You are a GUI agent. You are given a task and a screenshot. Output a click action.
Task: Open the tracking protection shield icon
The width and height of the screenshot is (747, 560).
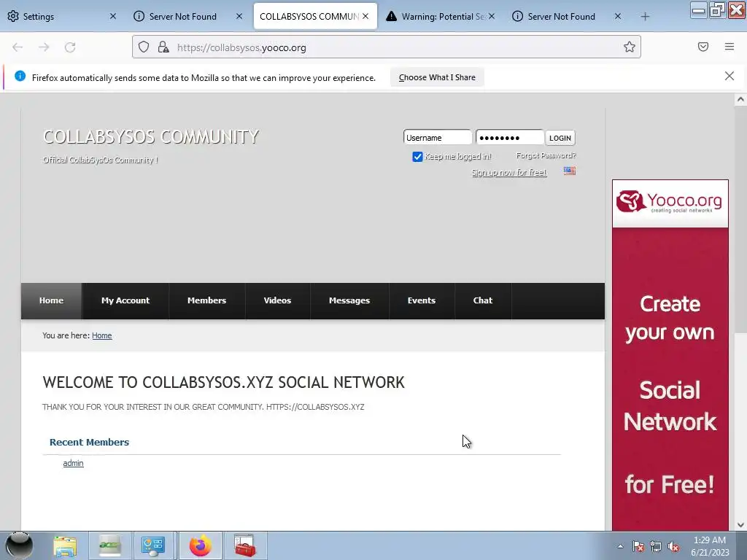144,47
